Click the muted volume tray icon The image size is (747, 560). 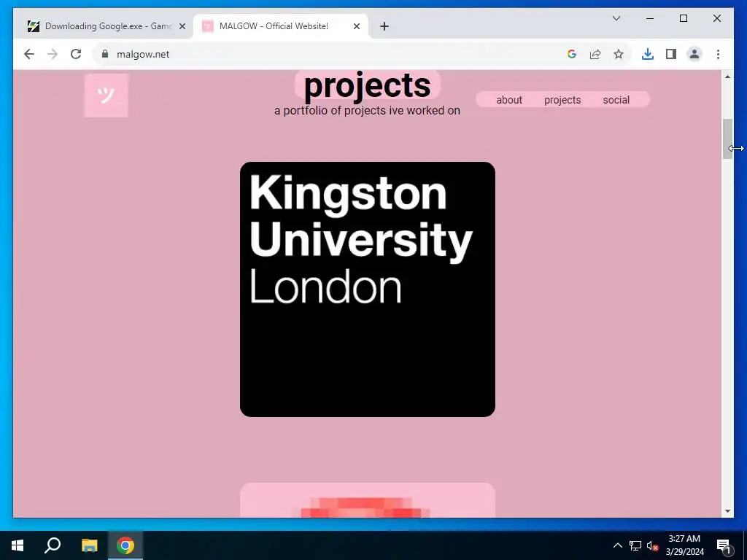(x=652, y=545)
